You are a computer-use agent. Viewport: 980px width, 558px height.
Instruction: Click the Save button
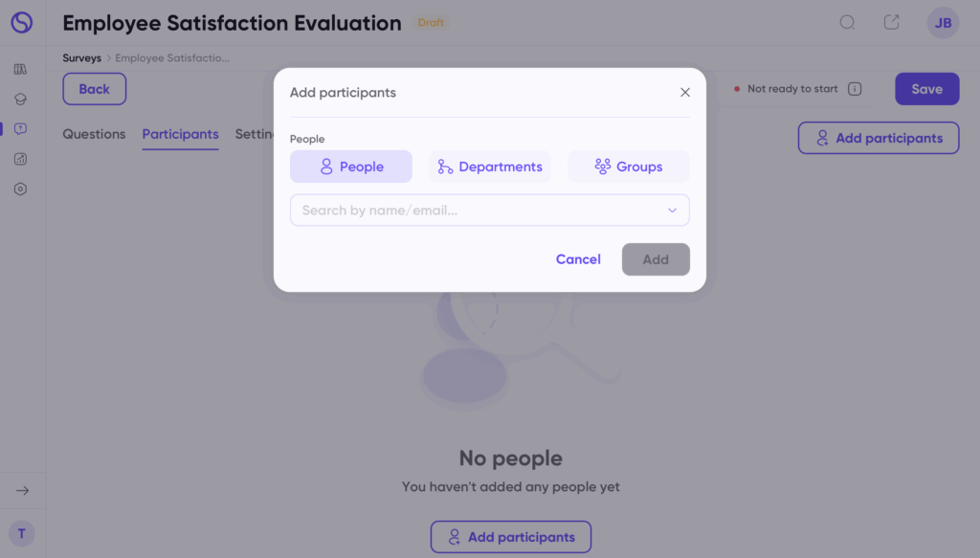[x=926, y=89]
